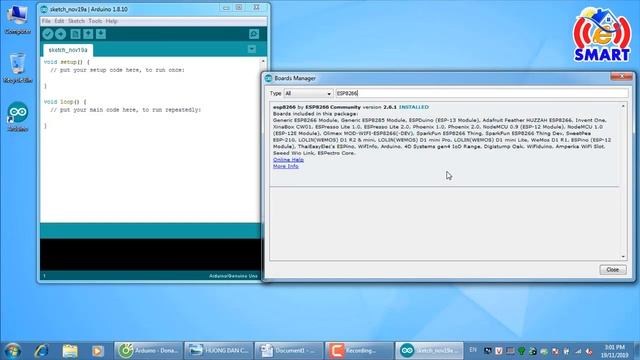This screenshot has height=360, width=640.
Task: Click the Arduino editor scroll-up arrow
Action: point(263,61)
